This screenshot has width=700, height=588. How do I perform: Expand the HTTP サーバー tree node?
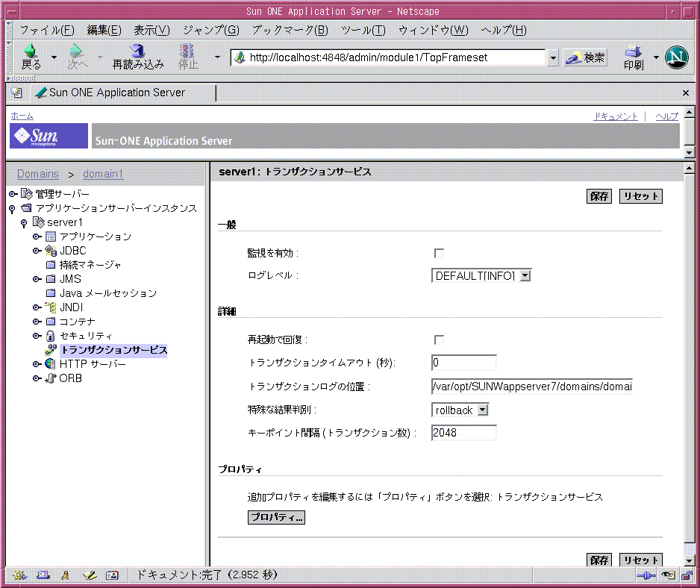37,364
